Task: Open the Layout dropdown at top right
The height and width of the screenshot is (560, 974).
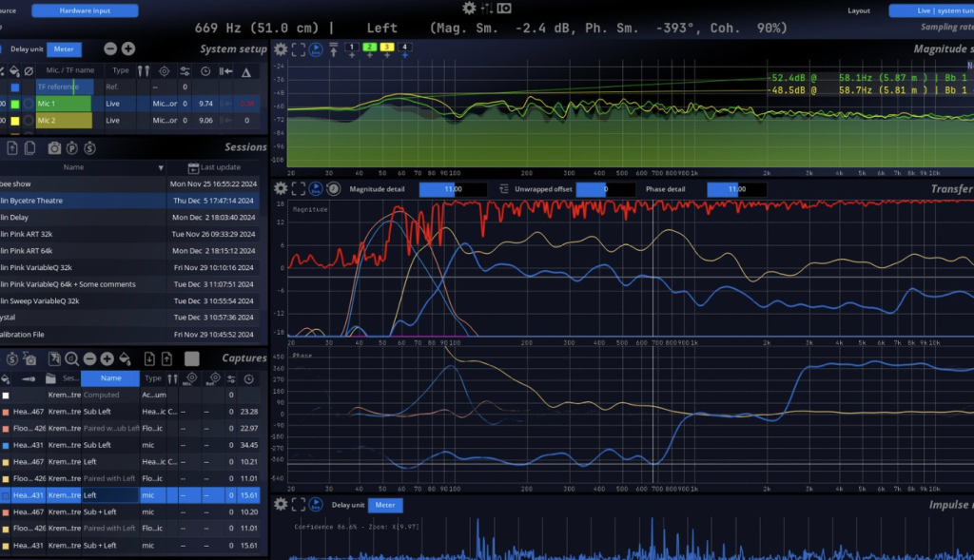Action: point(859,10)
